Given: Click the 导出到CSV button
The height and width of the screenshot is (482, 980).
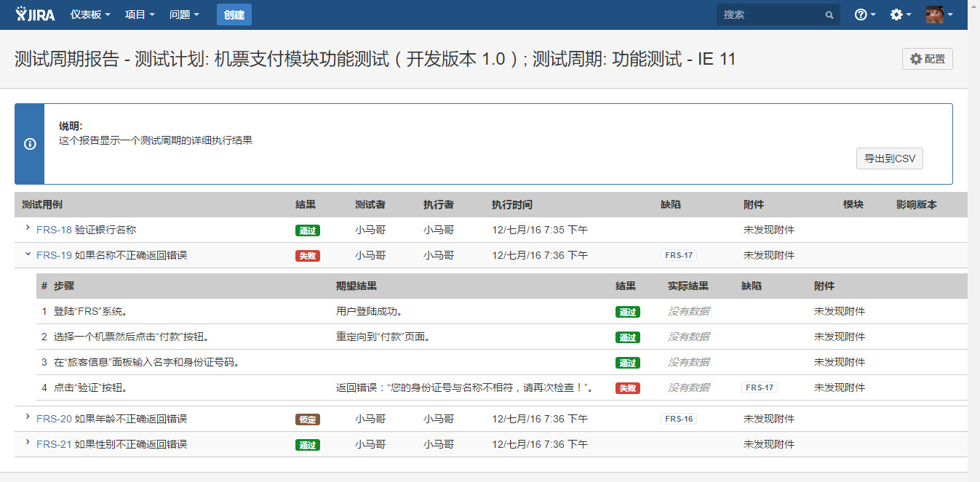Looking at the screenshot, I should pyautogui.click(x=890, y=158).
